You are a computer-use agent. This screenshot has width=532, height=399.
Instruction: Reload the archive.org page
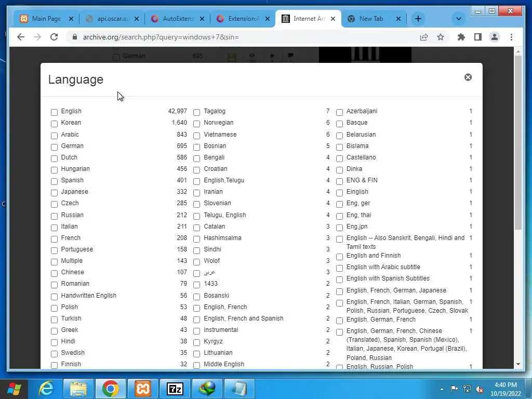[x=54, y=37]
